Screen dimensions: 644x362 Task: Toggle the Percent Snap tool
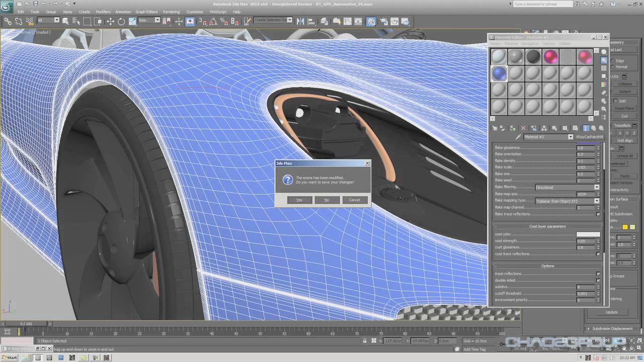click(223, 21)
